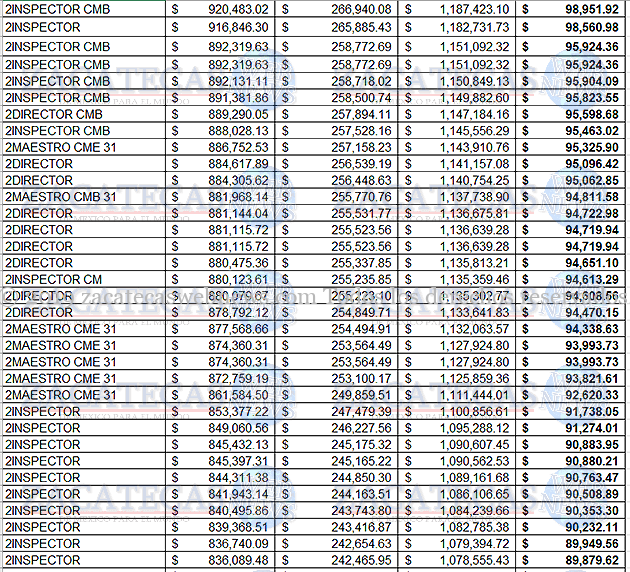Select the value 246,227.56
Viewport: 630px width, 572px height.
[x=361, y=428]
